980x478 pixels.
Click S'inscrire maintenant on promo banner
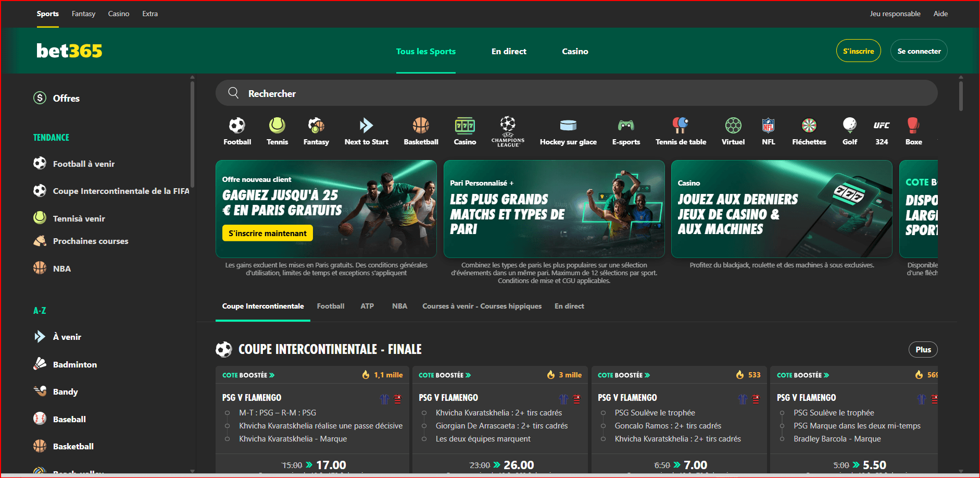point(267,233)
